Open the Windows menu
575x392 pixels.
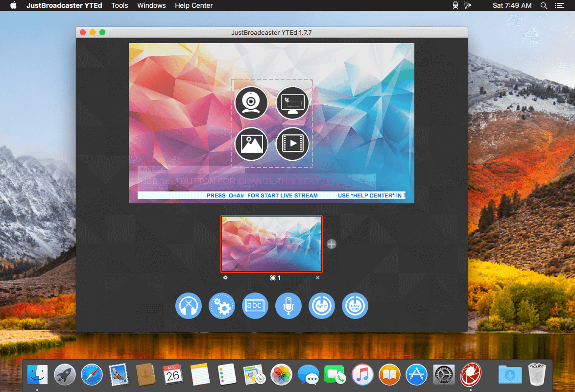[x=151, y=5]
